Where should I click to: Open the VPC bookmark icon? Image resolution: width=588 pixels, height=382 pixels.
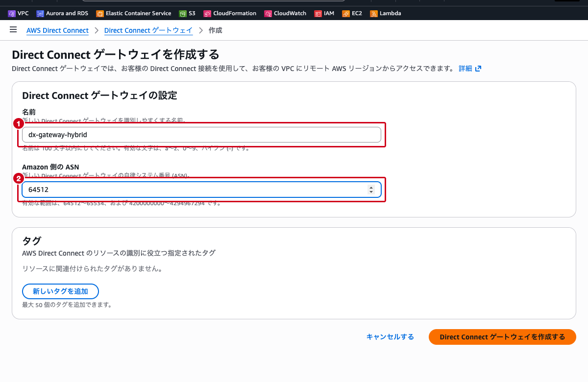coord(12,14)
